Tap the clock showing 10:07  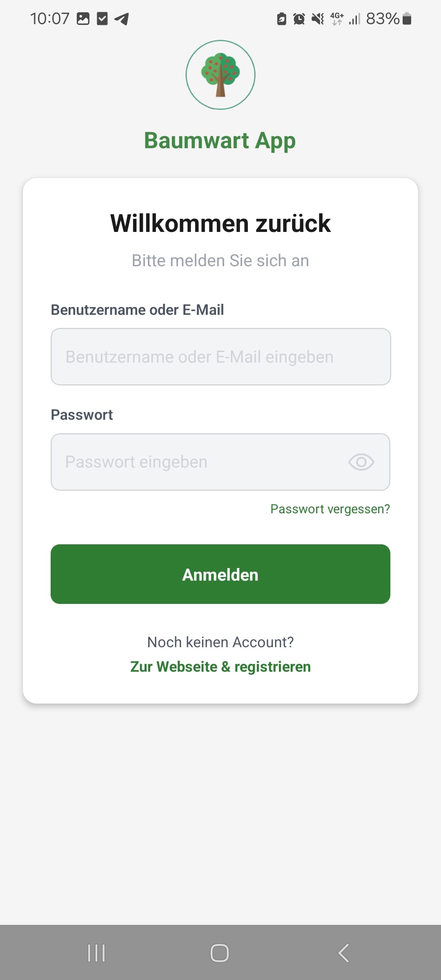(x=51, y=18)
